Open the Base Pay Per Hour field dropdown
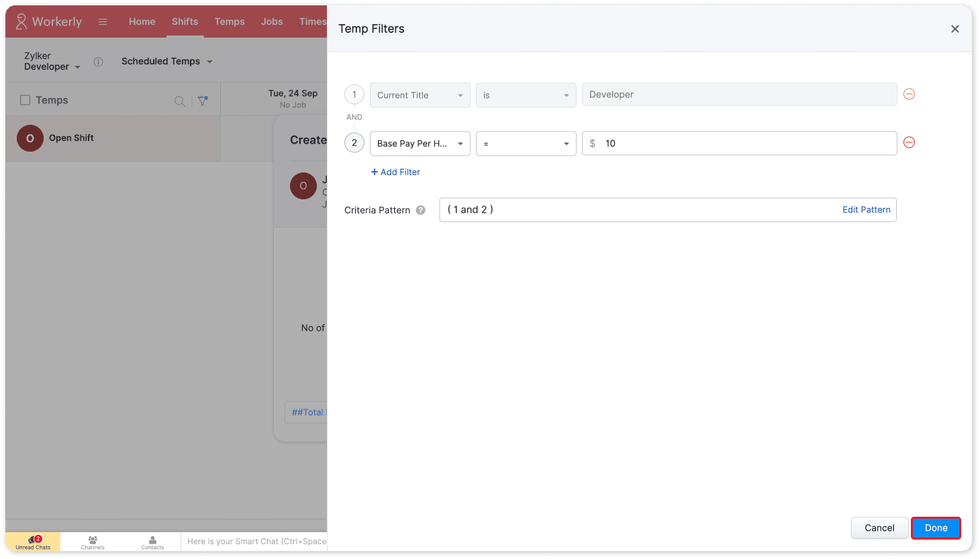980x559 pixels. click(x=420, y=144)
